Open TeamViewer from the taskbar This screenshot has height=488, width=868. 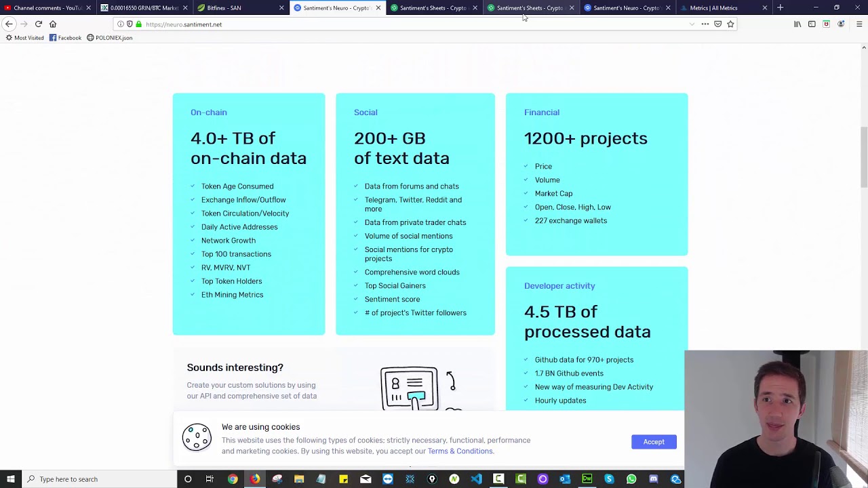(388, 479)
